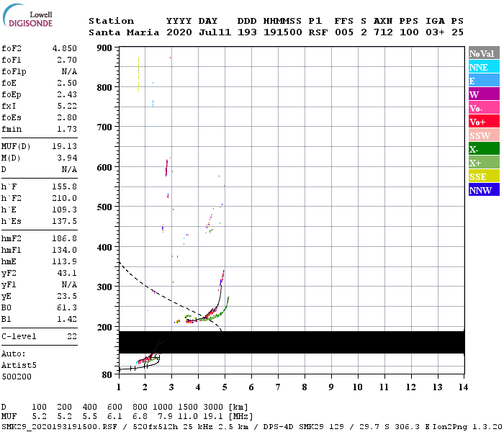Select the NNW blue legend swatch
Image resolution: width=504 pixels, height=432 pixels.
(484, 190)
